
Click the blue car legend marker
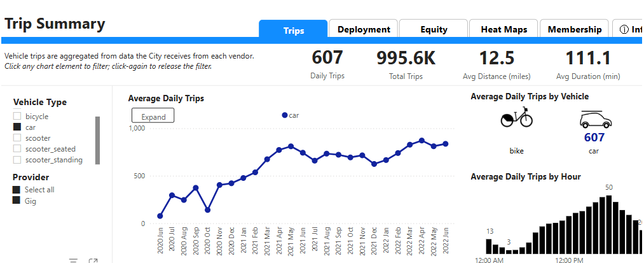coord(285,115)
